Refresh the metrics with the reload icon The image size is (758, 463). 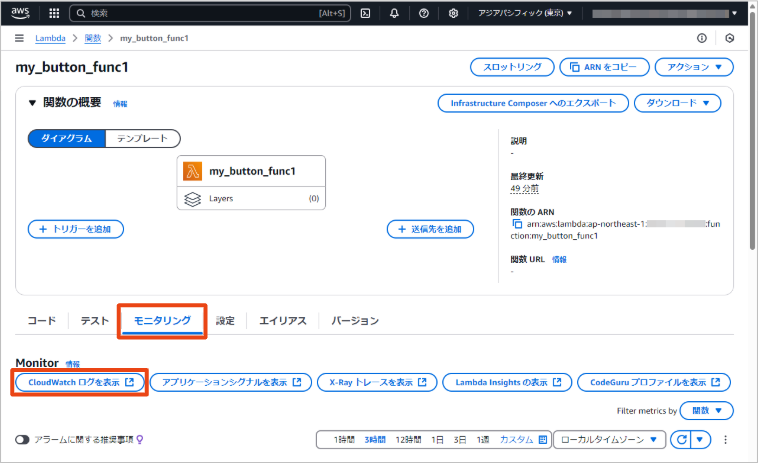point(681,439)
